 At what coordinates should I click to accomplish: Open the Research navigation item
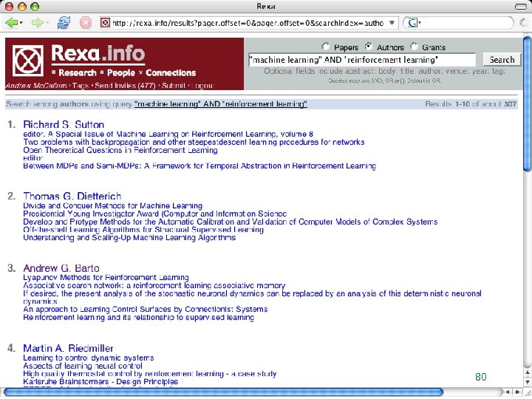[78, 72]
